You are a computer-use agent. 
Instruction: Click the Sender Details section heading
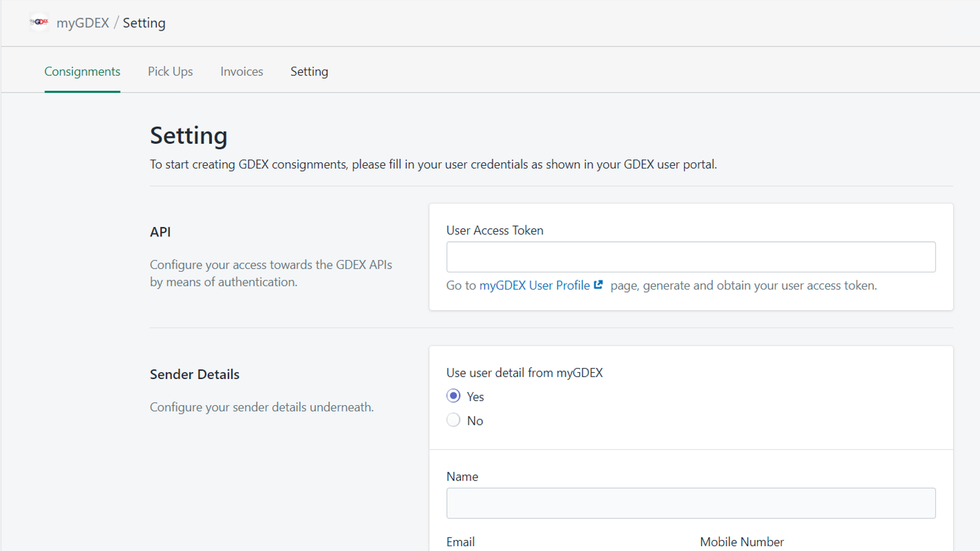[195, 374]
